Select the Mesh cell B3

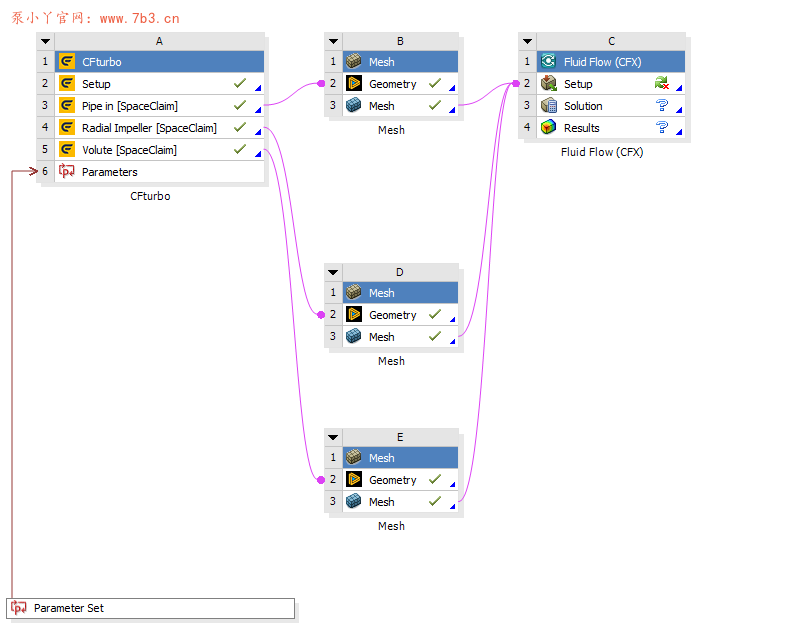[x=401, y=106]
